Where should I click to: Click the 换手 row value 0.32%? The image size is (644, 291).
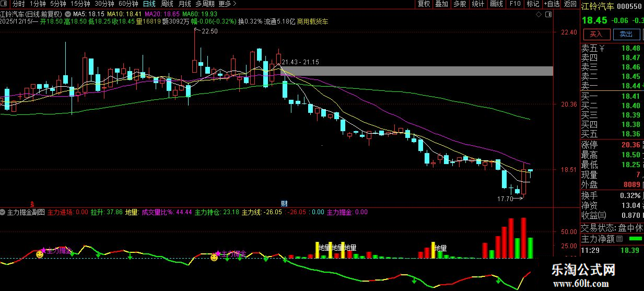[x=631, y=195]
